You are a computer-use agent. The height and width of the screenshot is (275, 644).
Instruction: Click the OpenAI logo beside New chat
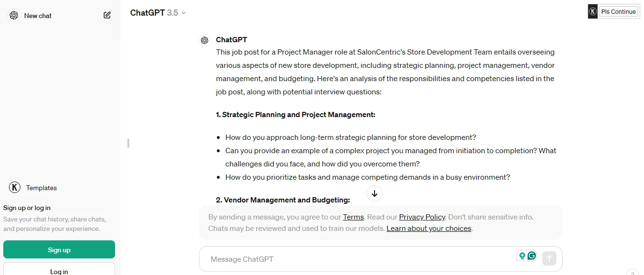[x=14, y=15]
